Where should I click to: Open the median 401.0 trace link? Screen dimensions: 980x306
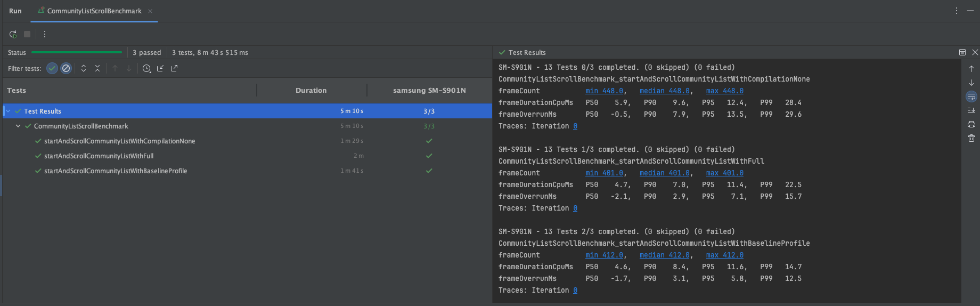click(664, 173)
